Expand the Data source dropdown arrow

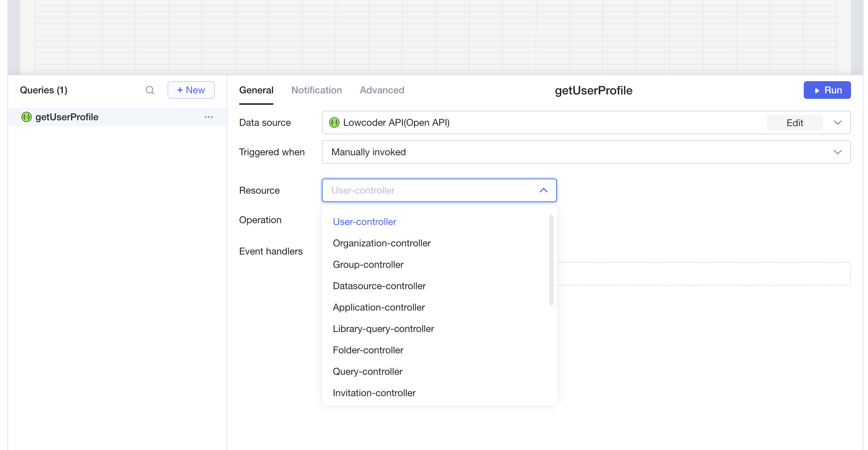[837, 122]
